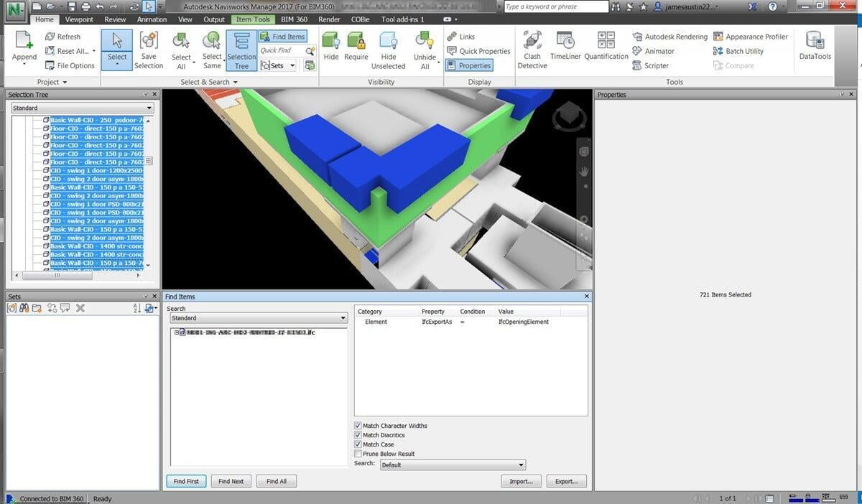The image size is (862, 504).
Task: Click the Append file icon
Action: pos(24,40)
